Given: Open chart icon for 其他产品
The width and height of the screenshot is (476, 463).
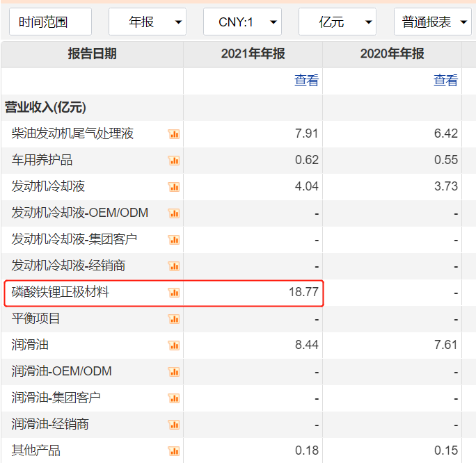Looking at the screenshot, I should click(174, 451).
